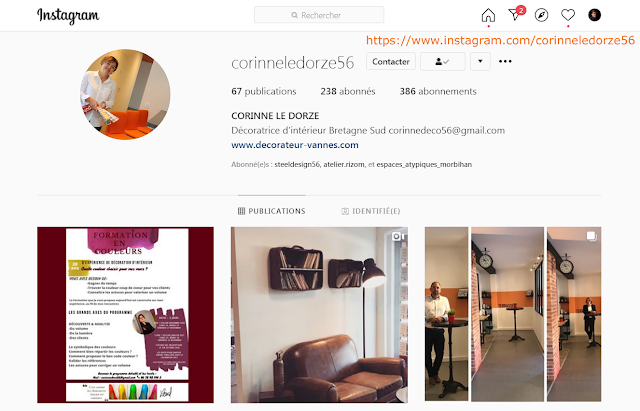Image resolution: width=640 pixels, height=411 pixels.
Task: Click the corinneledorze56 profile picture
Action: (x=125, y=94)
